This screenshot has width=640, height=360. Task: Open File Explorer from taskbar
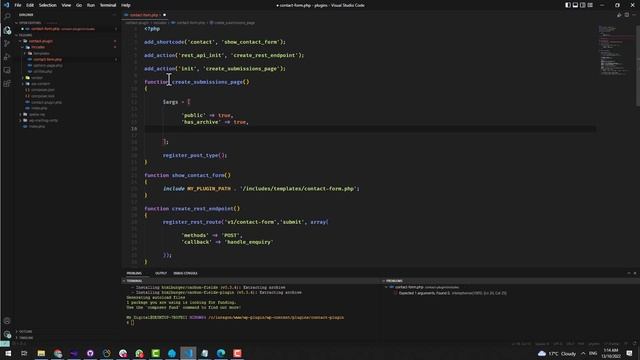[41, 353]
